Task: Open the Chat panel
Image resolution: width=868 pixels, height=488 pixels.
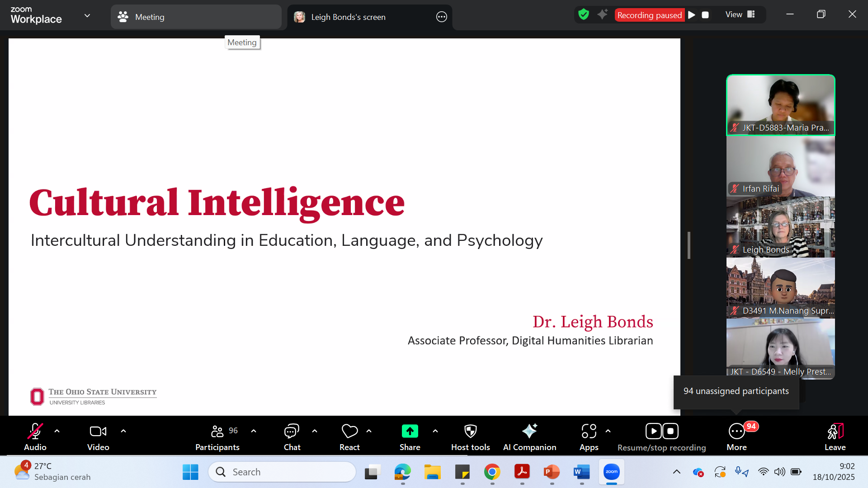Action: click(292, 431)
